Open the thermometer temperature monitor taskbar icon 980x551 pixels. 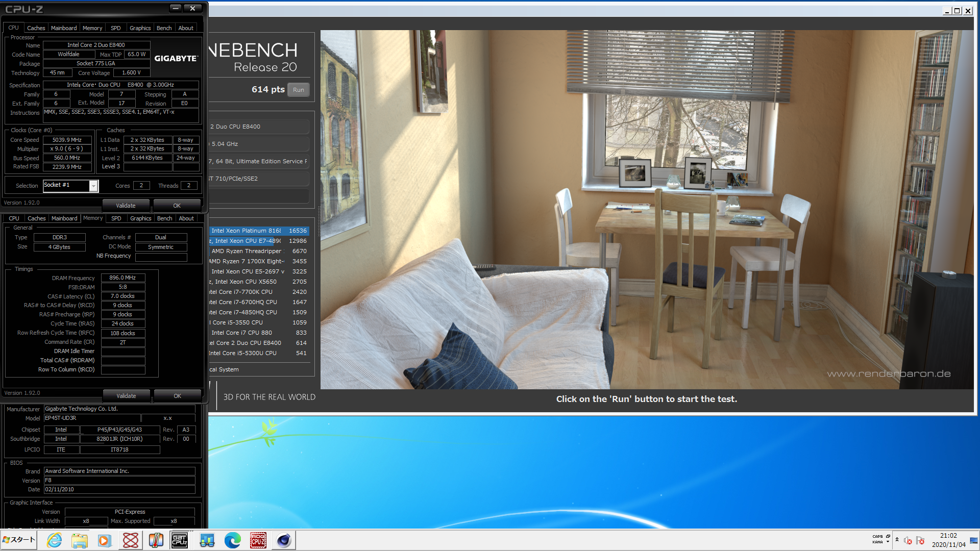pos(156,540)
